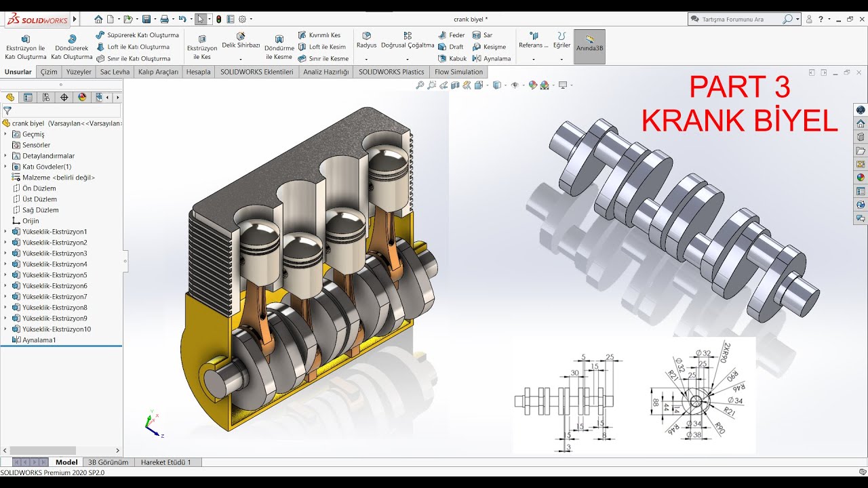The width and height of the screenshot is (868, 488).
Task: Select Loft ile Katı Oluşturma
Action: 133,47
